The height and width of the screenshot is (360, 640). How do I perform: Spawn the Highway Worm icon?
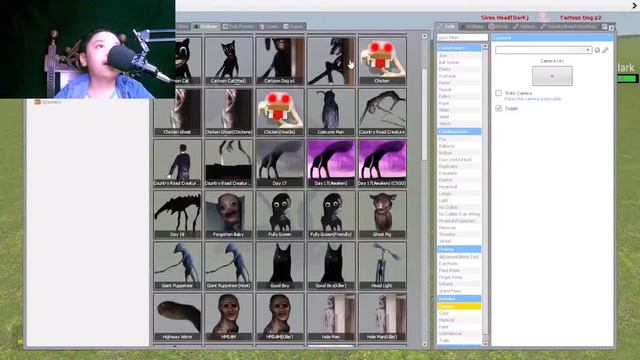click(x=177, y=317)
